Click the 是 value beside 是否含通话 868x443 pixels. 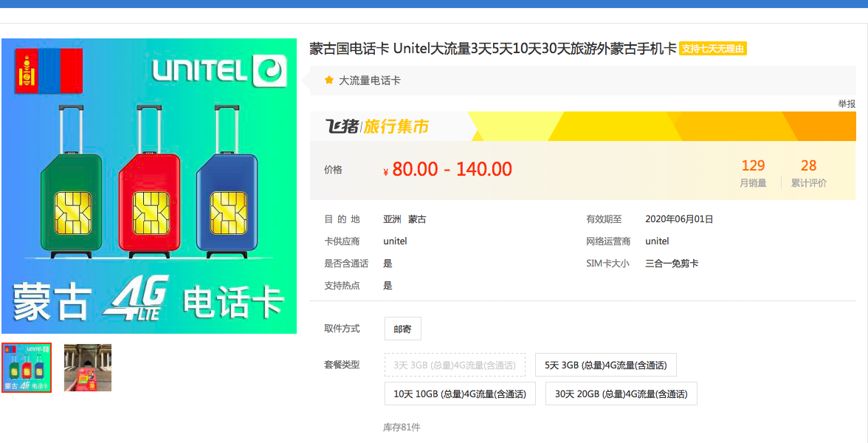387,264
